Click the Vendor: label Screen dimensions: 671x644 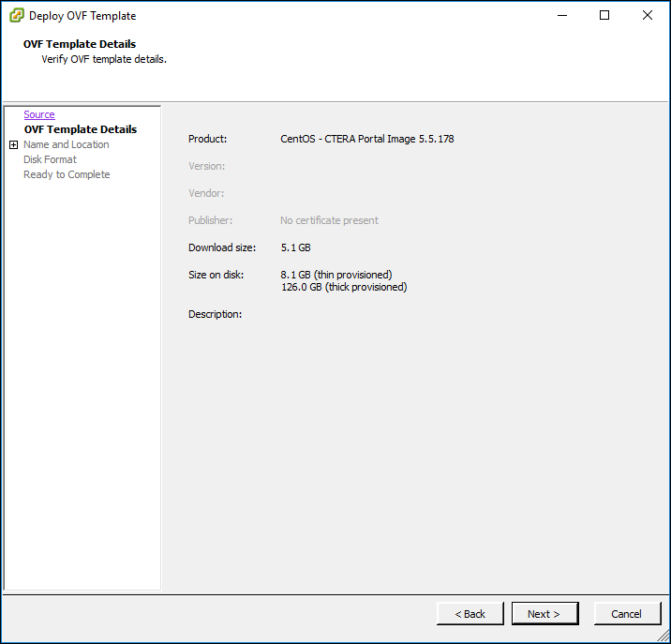206,193
